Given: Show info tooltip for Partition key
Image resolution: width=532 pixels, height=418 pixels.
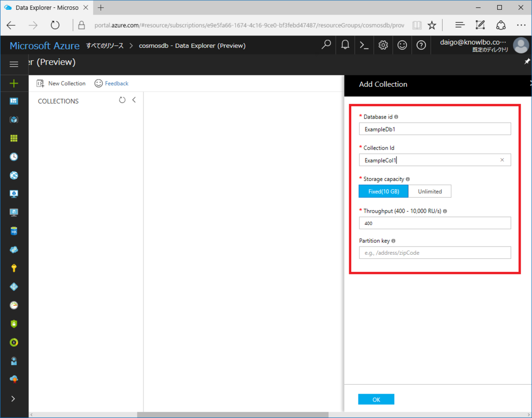Looking at the screenshot, I should (x=393, y=241).
